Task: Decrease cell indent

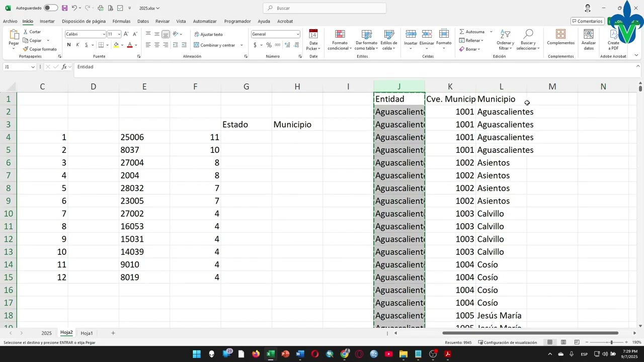Action: coord(175,45)
